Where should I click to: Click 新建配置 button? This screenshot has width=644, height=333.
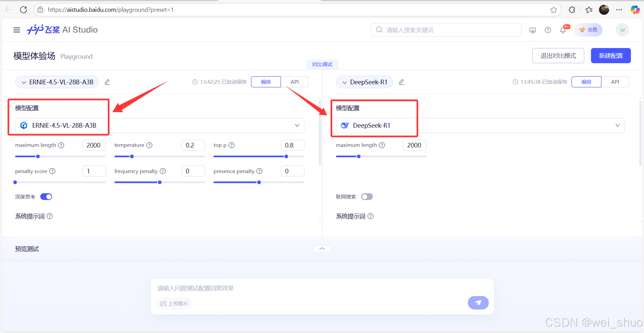tap(611, 55)
